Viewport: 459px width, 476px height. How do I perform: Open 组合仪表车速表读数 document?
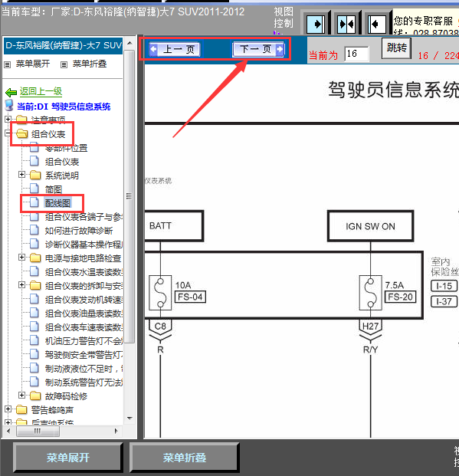click(x=84, y=327)
